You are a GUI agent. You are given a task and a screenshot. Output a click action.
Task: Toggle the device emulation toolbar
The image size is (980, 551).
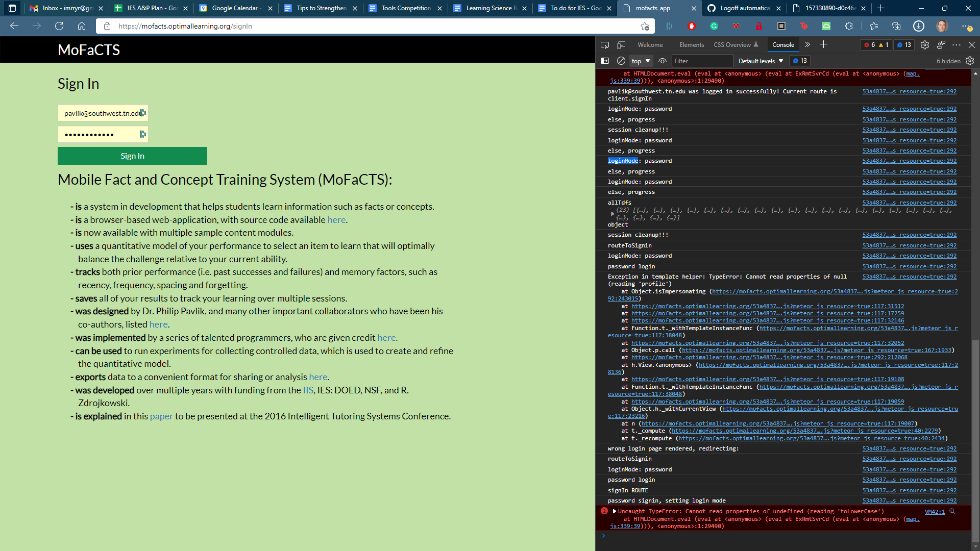tap(621, 45)
